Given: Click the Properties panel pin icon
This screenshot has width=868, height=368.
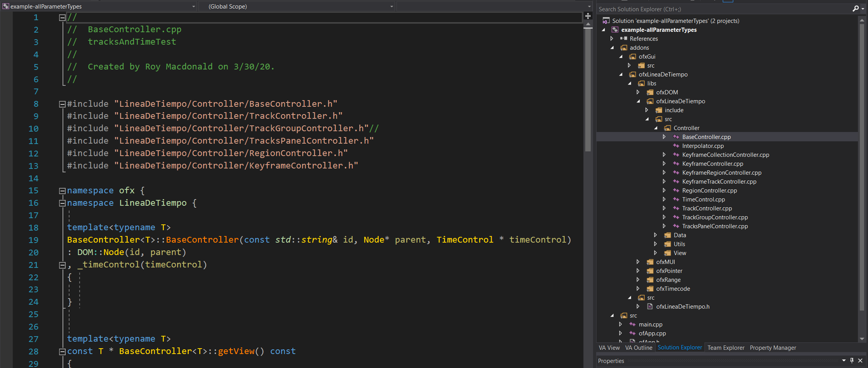Looking at the screenshot, I should [852, 360].
